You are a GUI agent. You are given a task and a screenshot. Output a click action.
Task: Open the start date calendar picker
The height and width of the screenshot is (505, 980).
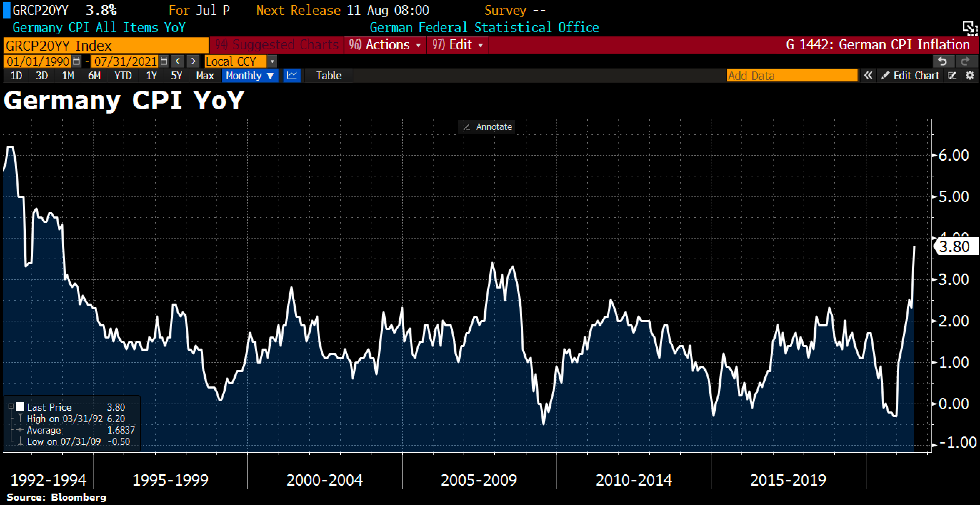(x=76, y=61)
